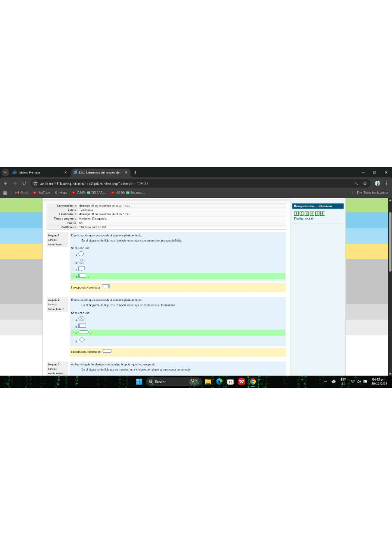Open the Chrome three-dot menu
The height and width of the screenshot is (555, 392).
(386, 183)
